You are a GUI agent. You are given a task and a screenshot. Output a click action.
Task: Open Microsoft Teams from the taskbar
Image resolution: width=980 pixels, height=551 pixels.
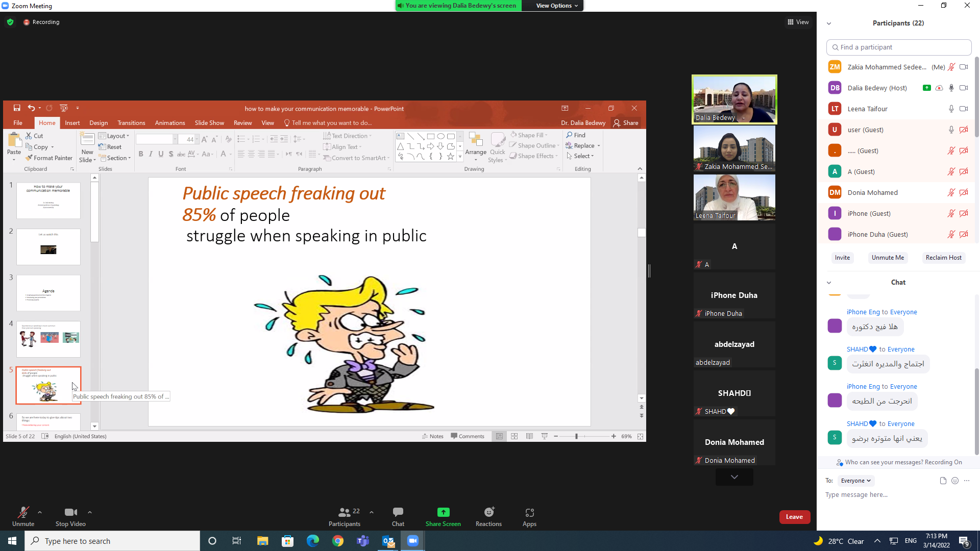[363, 541]
